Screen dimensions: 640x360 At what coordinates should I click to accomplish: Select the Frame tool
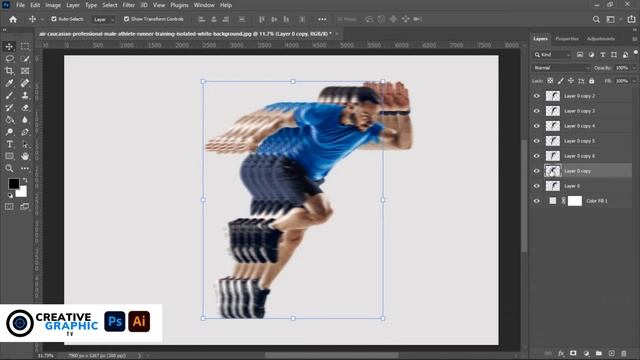(x=25, y=71)
